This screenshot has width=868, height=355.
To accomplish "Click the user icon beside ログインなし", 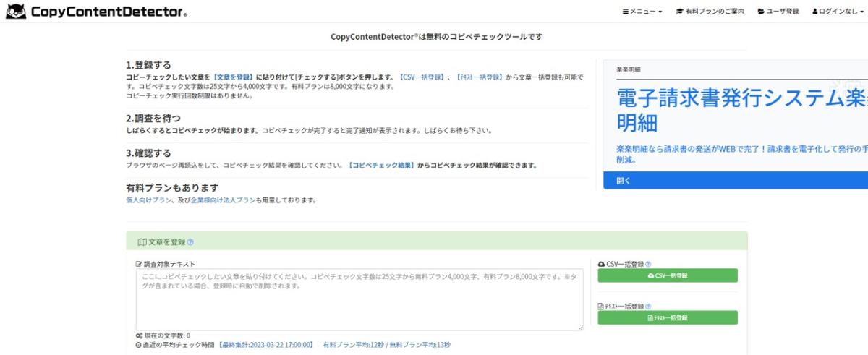I will 815,12.
